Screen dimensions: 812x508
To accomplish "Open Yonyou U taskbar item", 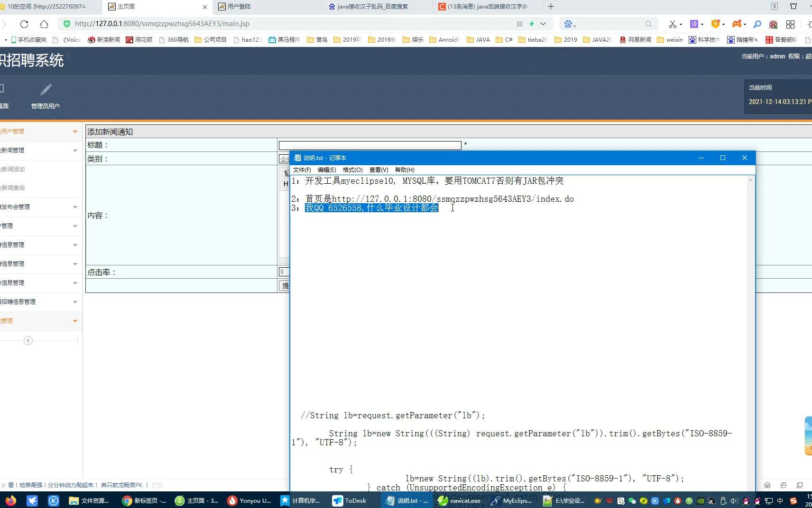I will tap(249, 500).
